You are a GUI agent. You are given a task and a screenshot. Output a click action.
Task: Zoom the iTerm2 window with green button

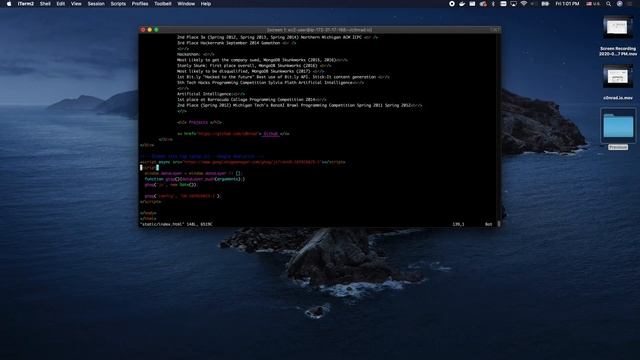point(156,30)
